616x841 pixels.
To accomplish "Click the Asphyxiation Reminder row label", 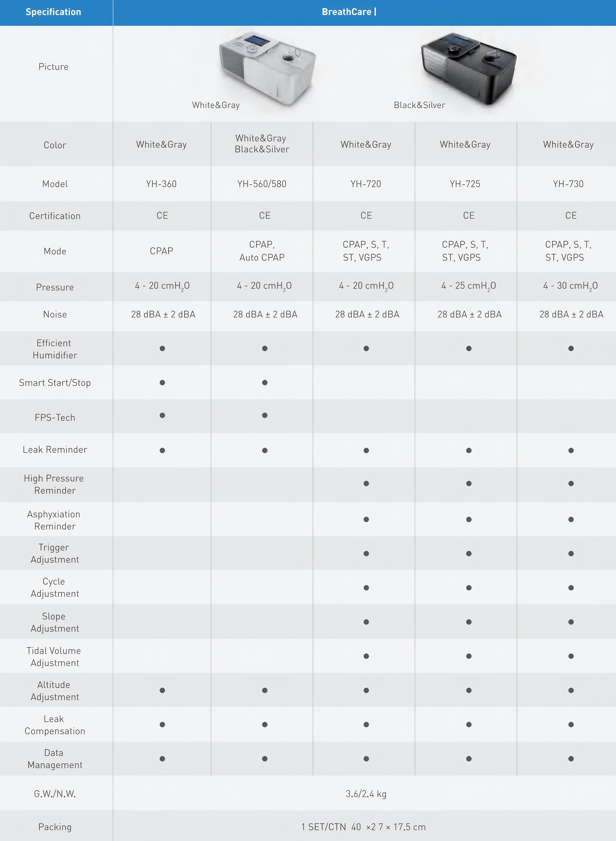I will click(54, 520).
